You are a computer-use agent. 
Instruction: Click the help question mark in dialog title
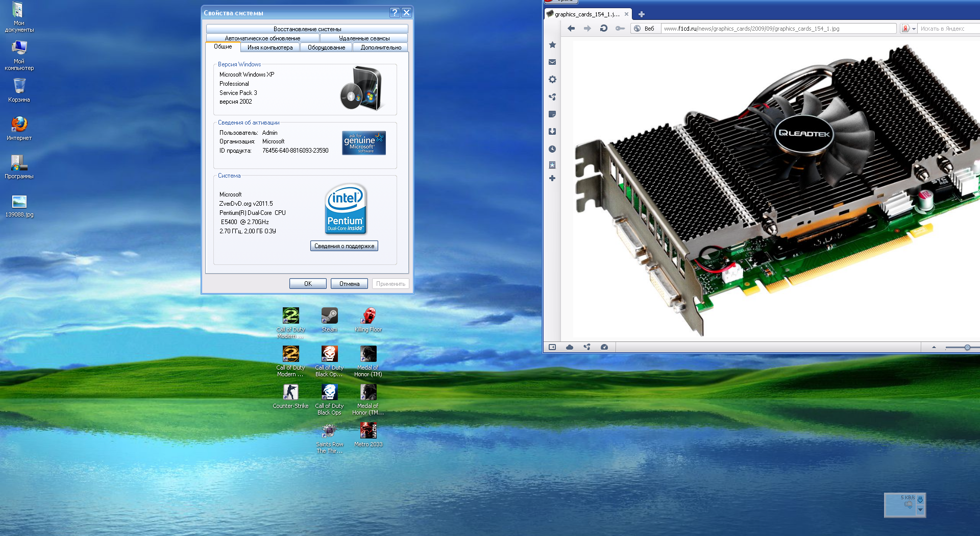click(395, 13)
